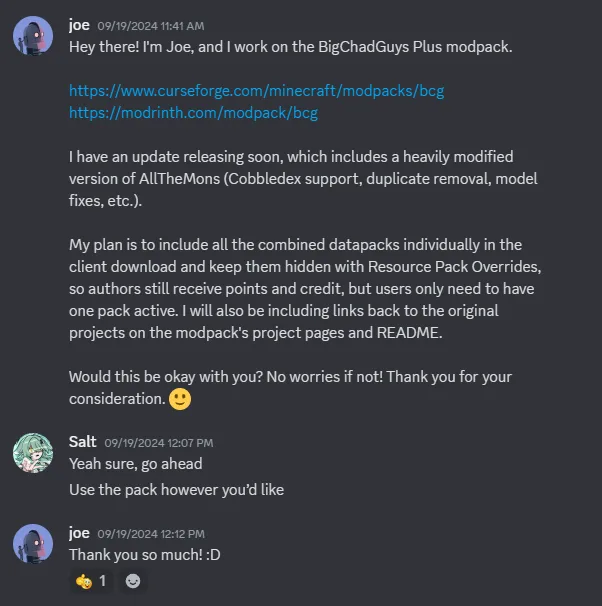602x606 pixels.
Task: Click joe's avatar beside the thank-you message
Action: coord(33,544)
